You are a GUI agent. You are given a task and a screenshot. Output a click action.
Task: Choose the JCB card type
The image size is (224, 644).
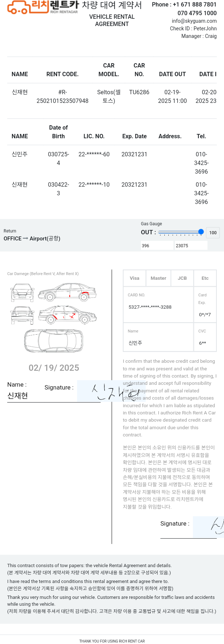click(x=182, y=278)
